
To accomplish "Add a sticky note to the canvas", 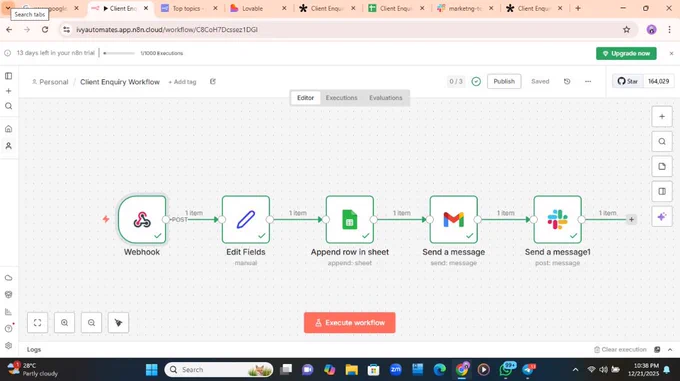I will click(x=662, y=166).
